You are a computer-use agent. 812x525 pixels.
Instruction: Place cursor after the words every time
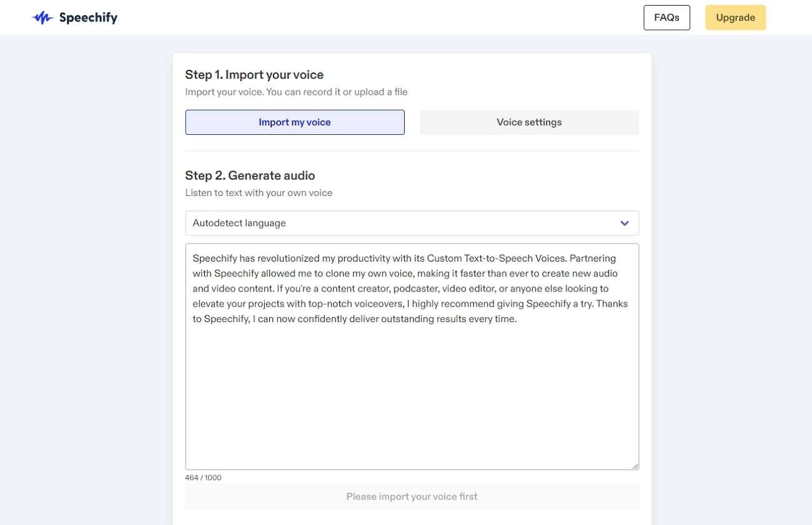(x=517, y=319)
